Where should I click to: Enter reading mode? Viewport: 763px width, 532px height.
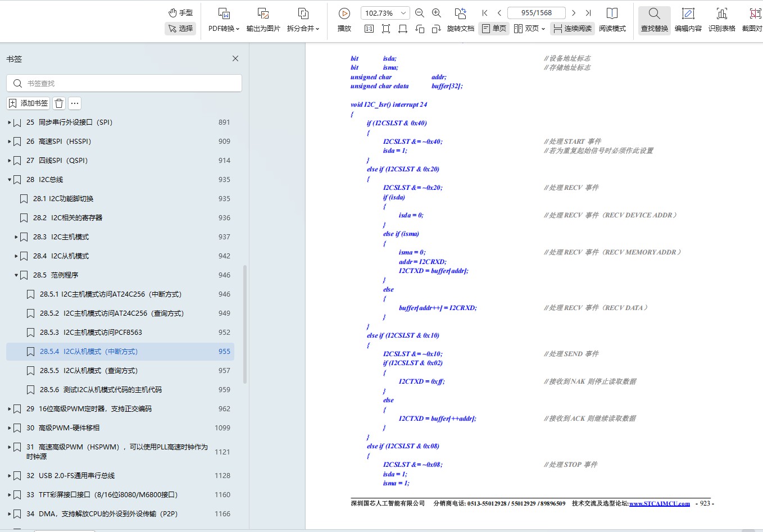(612, 20)
